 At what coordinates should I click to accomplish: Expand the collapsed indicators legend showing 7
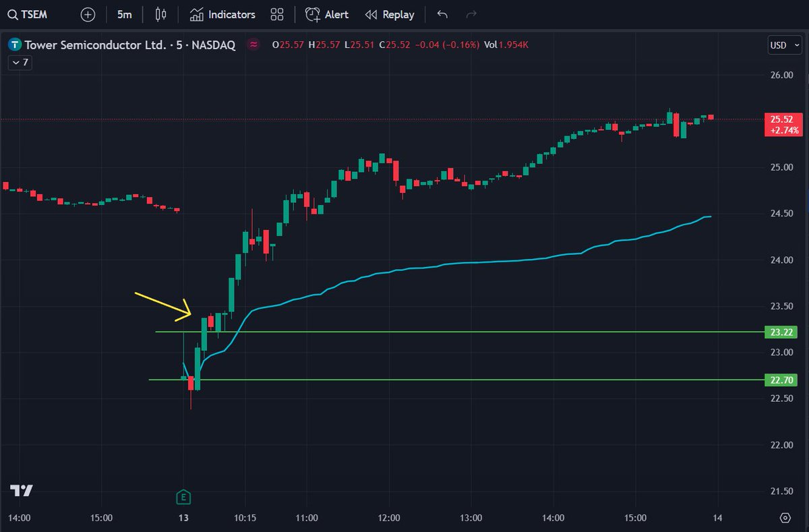[20, 63]
